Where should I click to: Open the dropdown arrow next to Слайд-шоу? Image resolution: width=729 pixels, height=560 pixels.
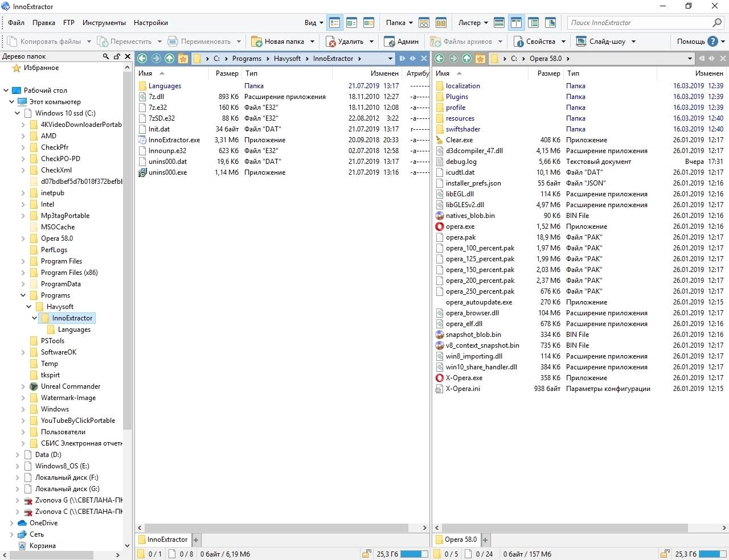633,41
